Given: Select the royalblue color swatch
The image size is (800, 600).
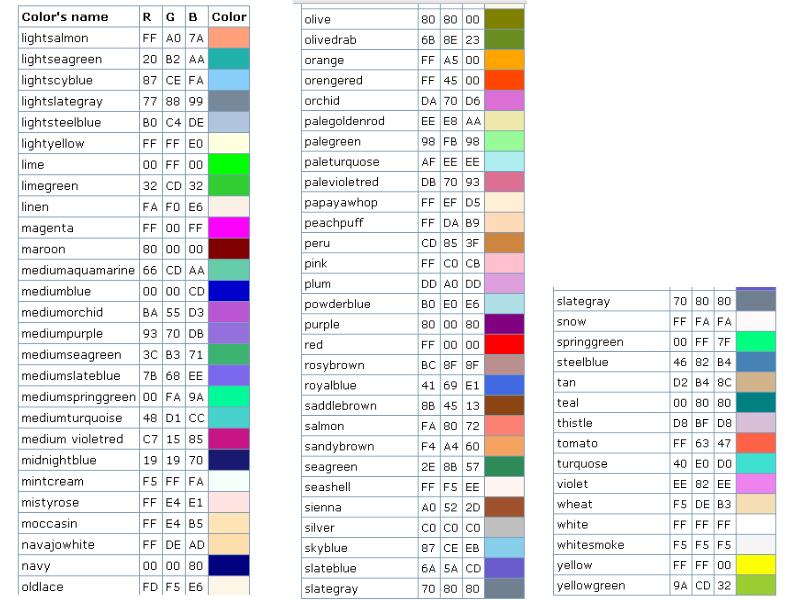Looking at the screenshot, I should (x=504, y=385).
